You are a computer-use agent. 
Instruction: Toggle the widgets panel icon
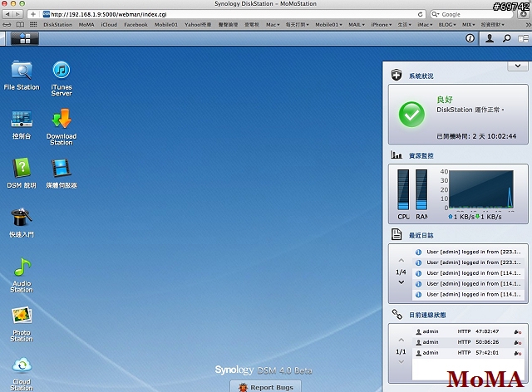tap(523, 38)
